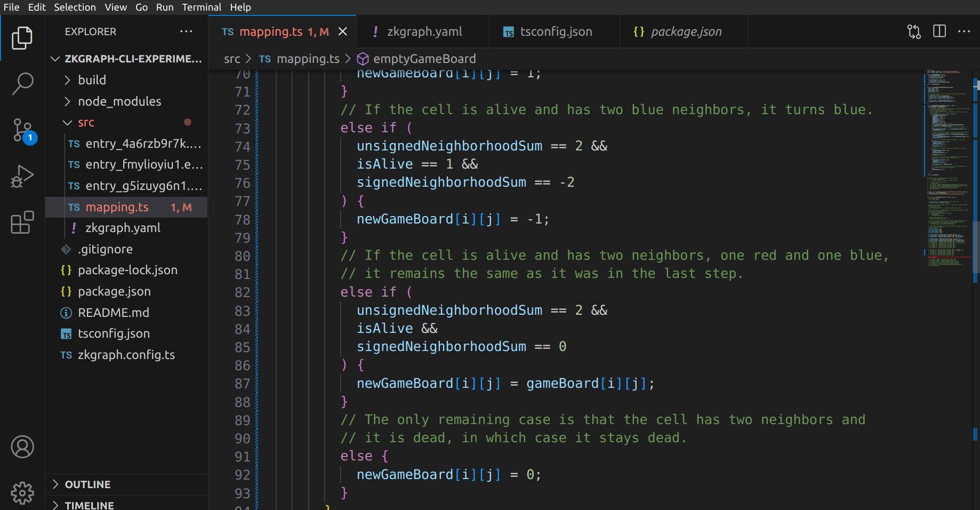Click tsconfig icon beside tsconfig.json in explorer

point(66,334)
